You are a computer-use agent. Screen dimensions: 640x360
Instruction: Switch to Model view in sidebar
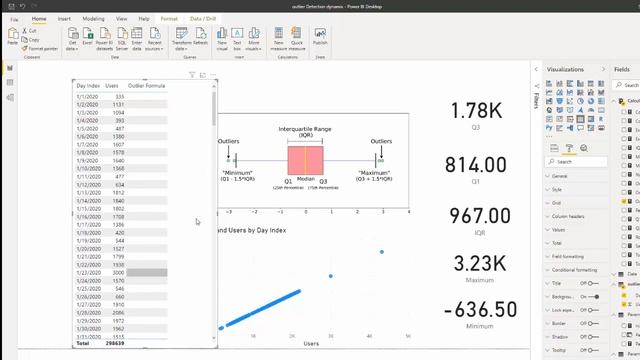coord(10,97)
